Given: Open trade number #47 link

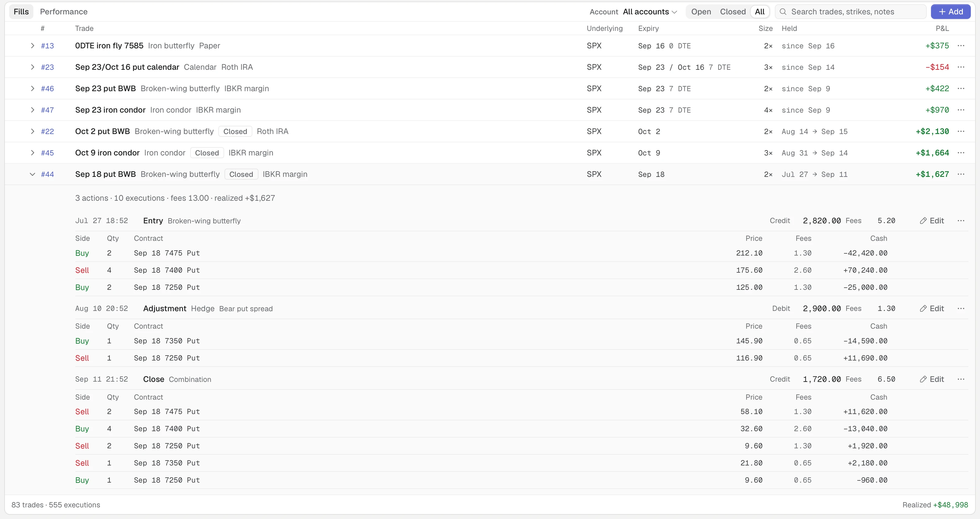Looking at the screenshot, I should (47, 110).
